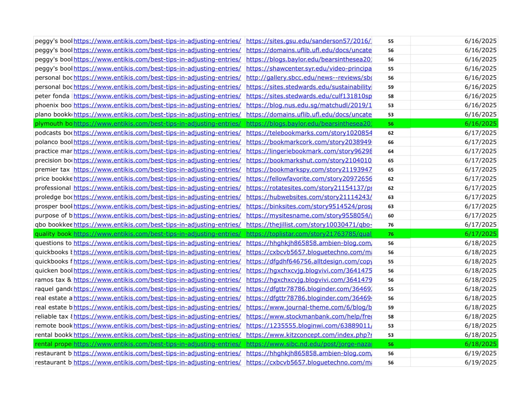
Task: Select the value 76 in qbo bookkee row
Action: 391,224
